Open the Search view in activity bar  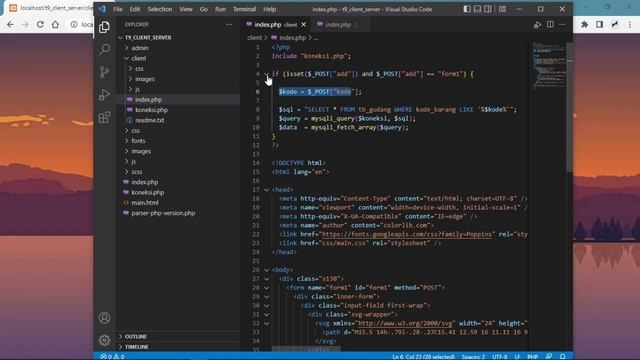[x=104, y=50]
